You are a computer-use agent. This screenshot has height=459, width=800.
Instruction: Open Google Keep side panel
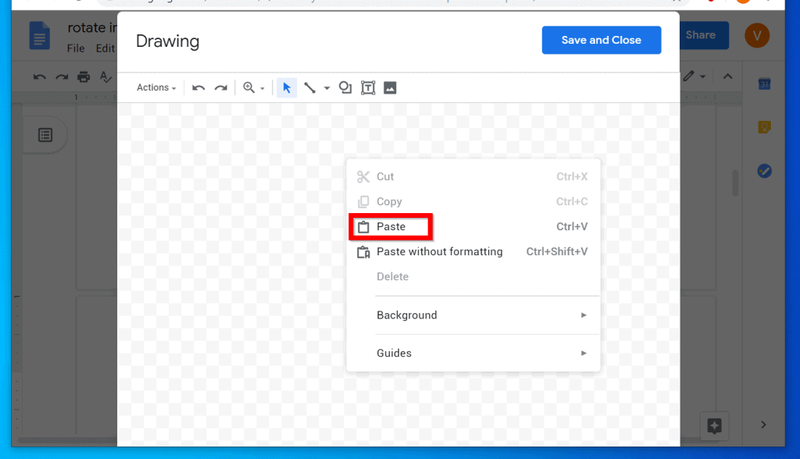coord(764,127)
